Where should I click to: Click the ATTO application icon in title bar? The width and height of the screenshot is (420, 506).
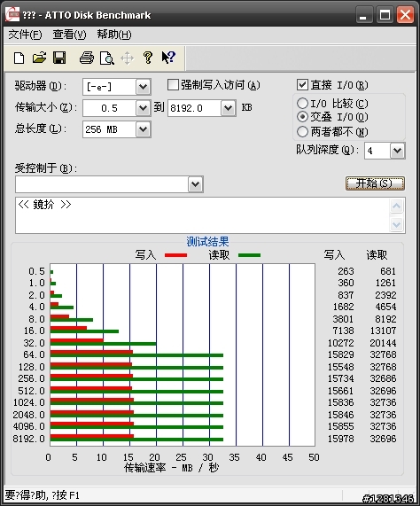coord(12,15)
